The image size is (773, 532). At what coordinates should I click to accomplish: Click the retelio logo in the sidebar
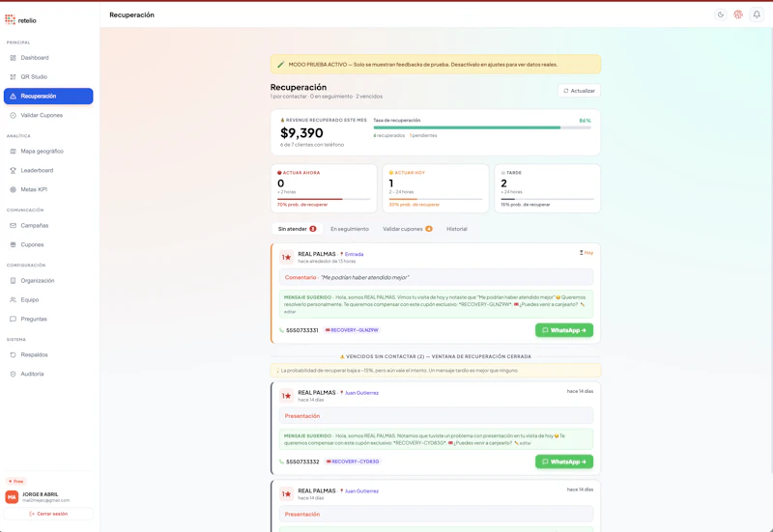click(x=20, y=20)
